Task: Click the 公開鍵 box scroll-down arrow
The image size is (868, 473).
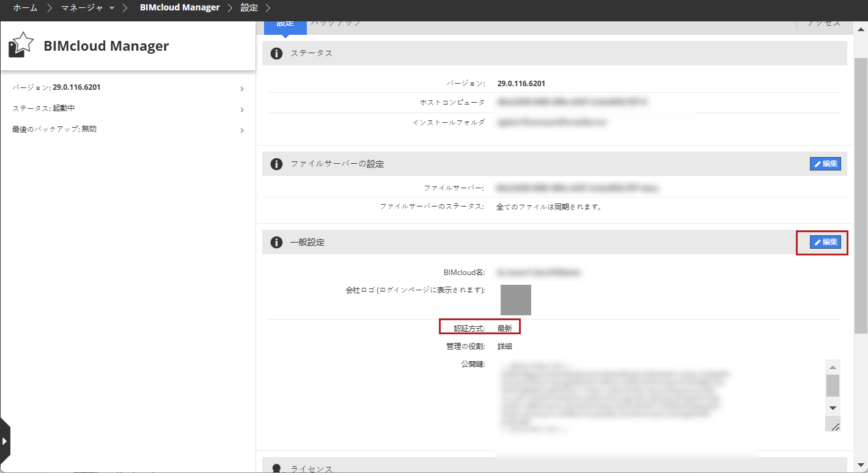Action: pyautogui.click(x=833, y=408)
